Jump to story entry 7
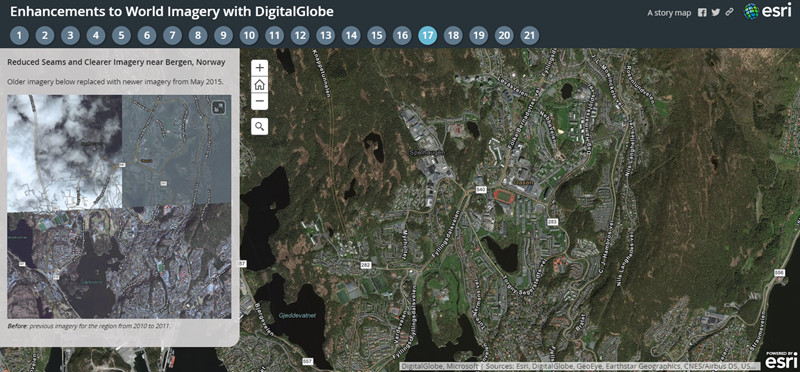 point(172,36)
